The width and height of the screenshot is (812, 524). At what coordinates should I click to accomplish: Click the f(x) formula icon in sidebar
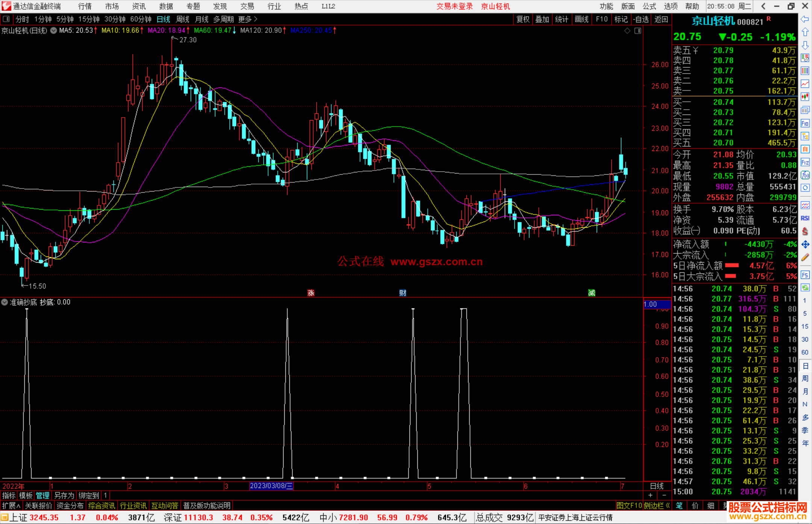coord(805,175)
